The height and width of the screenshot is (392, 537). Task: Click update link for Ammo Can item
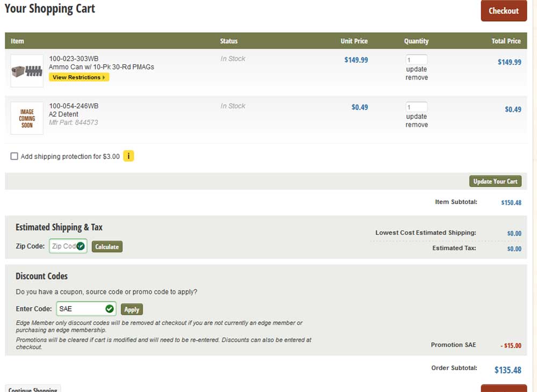(x=417, y=69)
